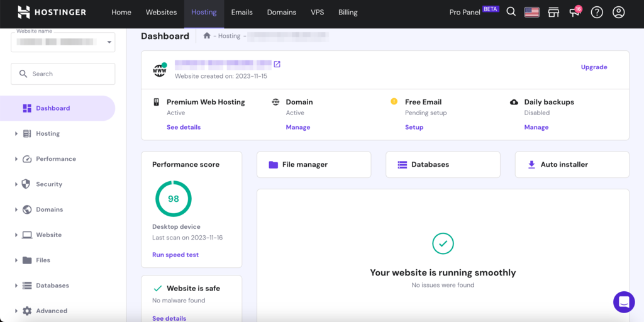Click Run speed test link
The width and height of the screenshot is (644, 322).
click(175, 255)
